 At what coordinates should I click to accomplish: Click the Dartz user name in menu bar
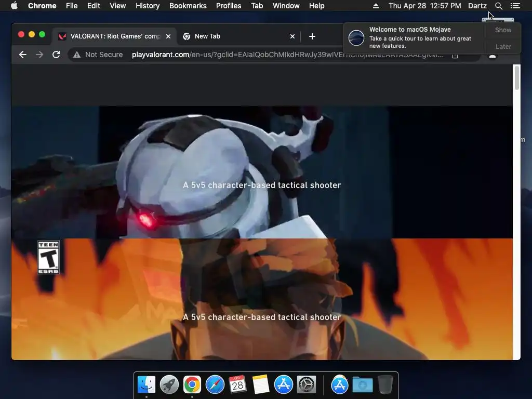point(477,6)
